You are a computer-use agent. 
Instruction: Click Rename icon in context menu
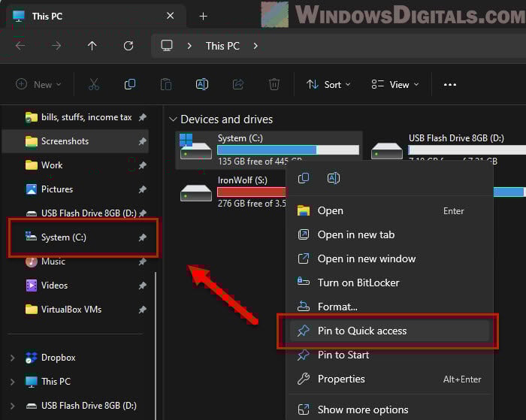click(334, 178)
